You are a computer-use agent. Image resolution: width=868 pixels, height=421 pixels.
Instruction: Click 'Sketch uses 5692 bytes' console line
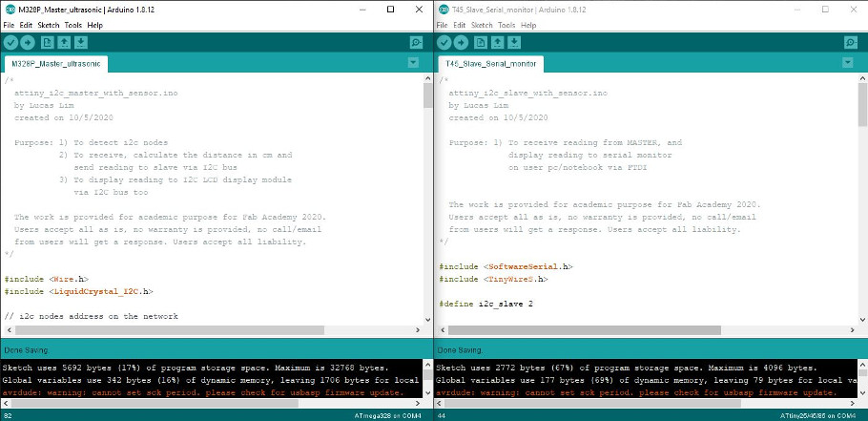click(197, 368)
